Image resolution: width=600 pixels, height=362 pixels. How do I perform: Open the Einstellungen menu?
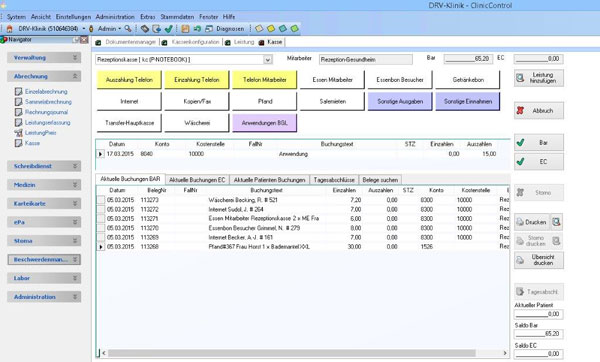click(x=73, y=17)
